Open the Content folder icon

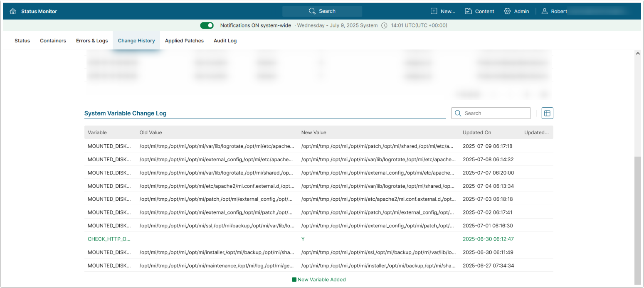coord(469,11)
